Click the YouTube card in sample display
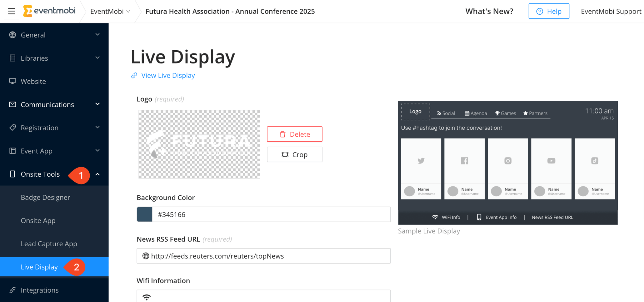The height and width of the screenshot is (302, 644). (x=551, y=169)
